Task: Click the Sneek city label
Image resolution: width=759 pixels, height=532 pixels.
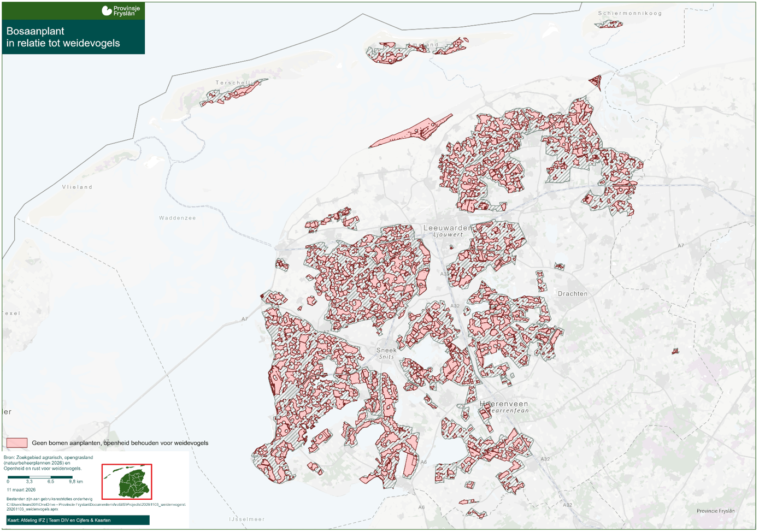Action: pos(386,350)
